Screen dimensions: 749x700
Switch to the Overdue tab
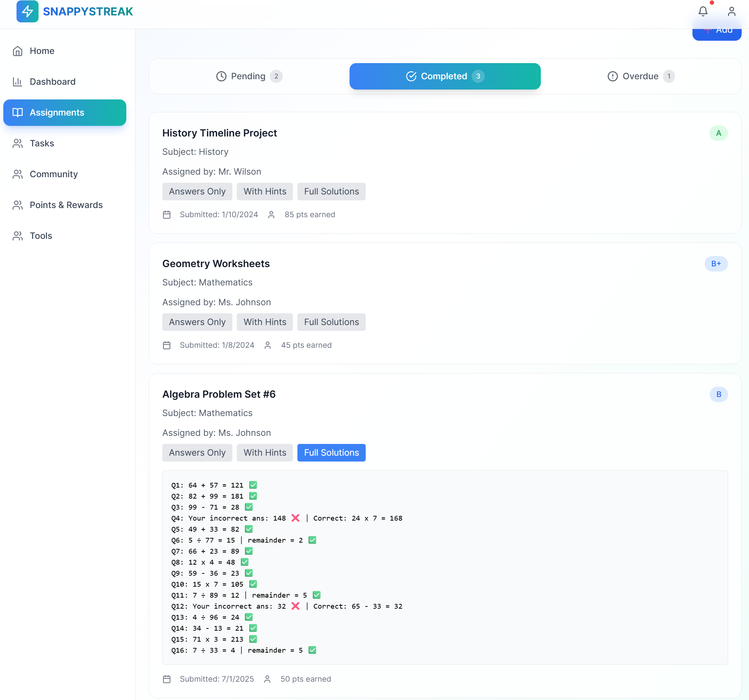click(x=640, y=76)
